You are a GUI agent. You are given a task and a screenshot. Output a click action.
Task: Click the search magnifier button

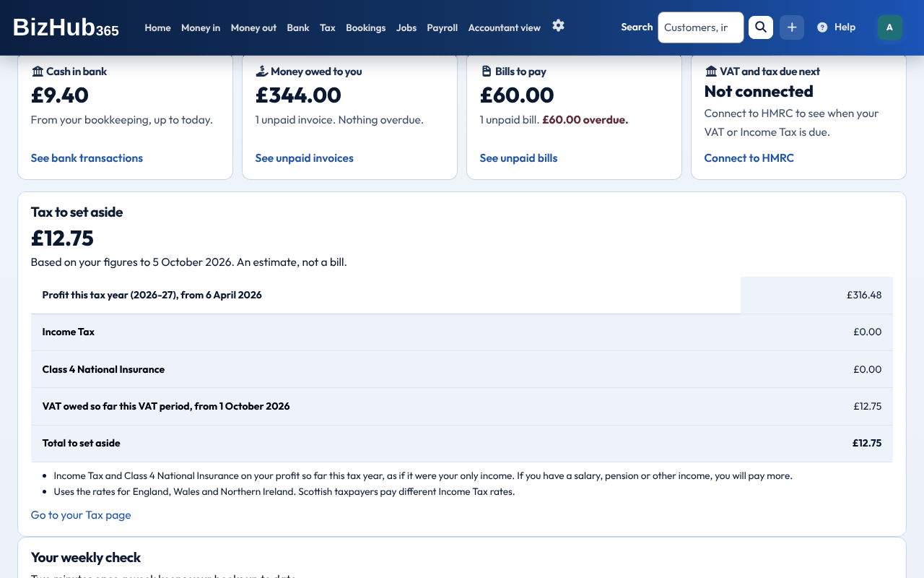point(761,27)
